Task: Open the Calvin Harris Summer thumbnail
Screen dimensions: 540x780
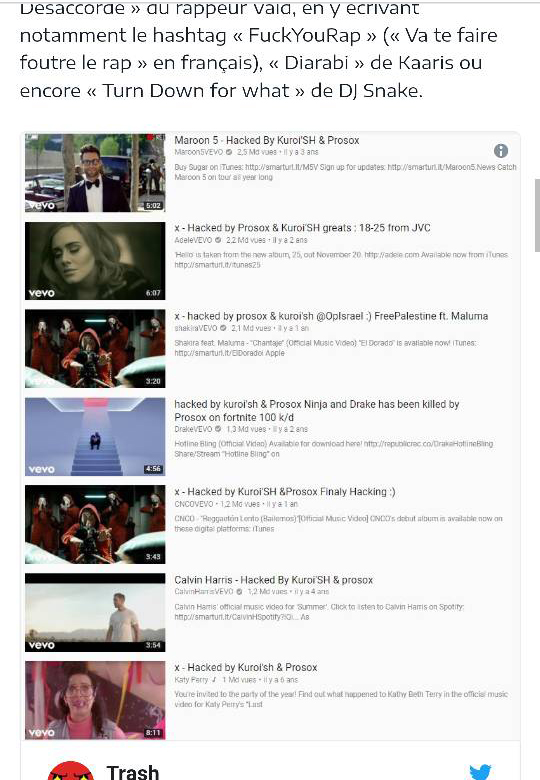Action: tap(95, 612)
